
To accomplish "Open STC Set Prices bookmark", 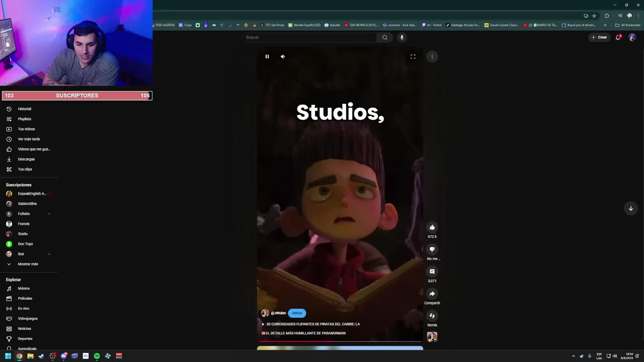I will coord(272,25).
